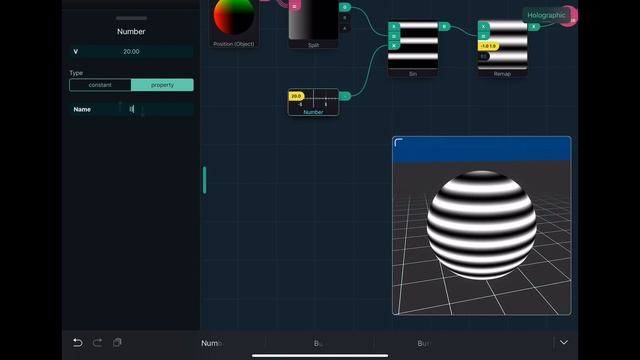Tap the undo arrow icon
This screenshot has height=360, width=640.
click(78, 342)
